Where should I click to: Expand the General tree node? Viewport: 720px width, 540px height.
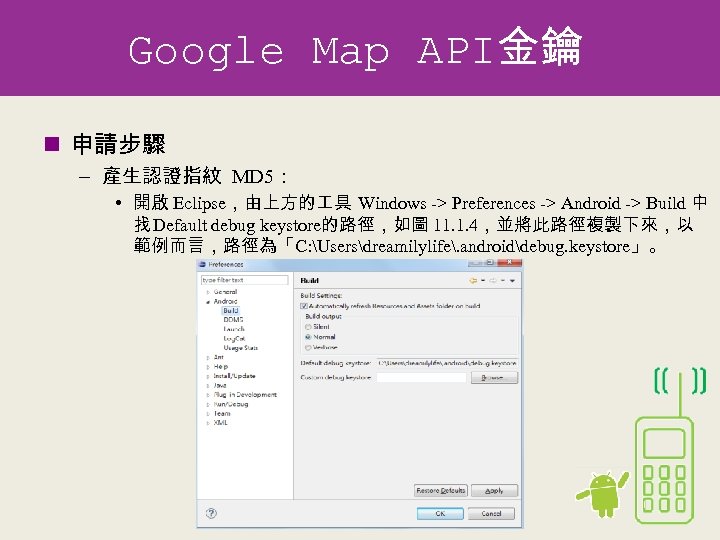tap(208, 292)
